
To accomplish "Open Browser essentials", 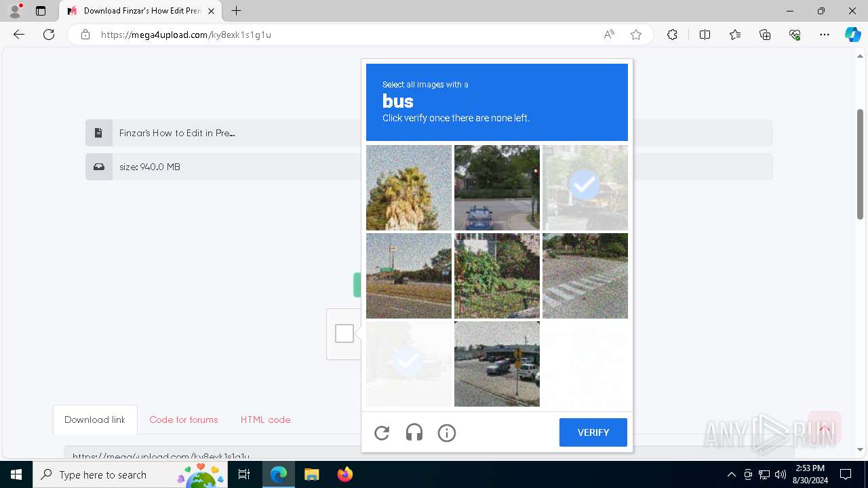I will 795,35.
